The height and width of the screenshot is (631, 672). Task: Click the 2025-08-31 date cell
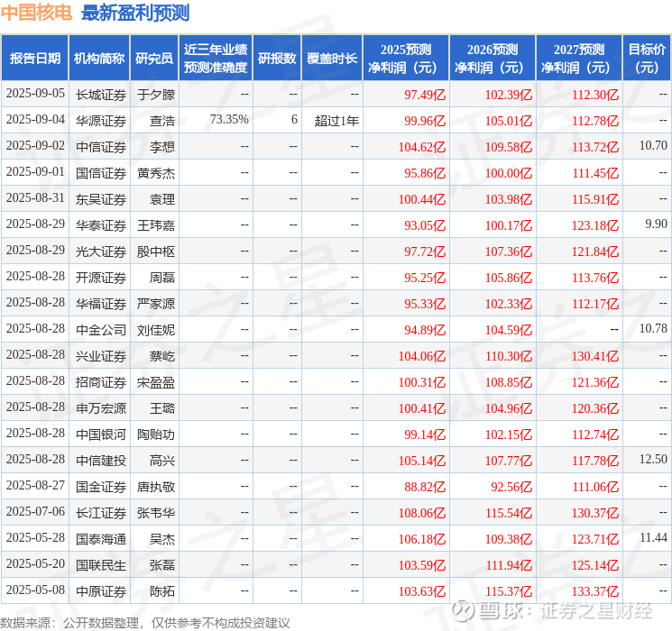tap(35, 198)
